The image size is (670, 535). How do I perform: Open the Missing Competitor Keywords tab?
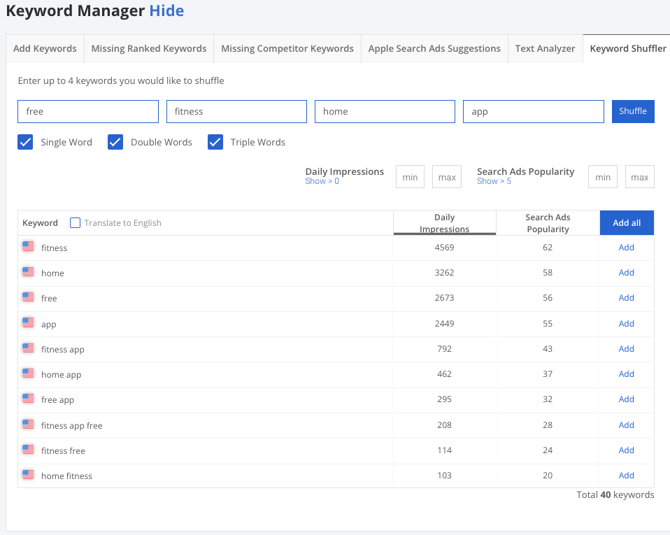point(287,48)
